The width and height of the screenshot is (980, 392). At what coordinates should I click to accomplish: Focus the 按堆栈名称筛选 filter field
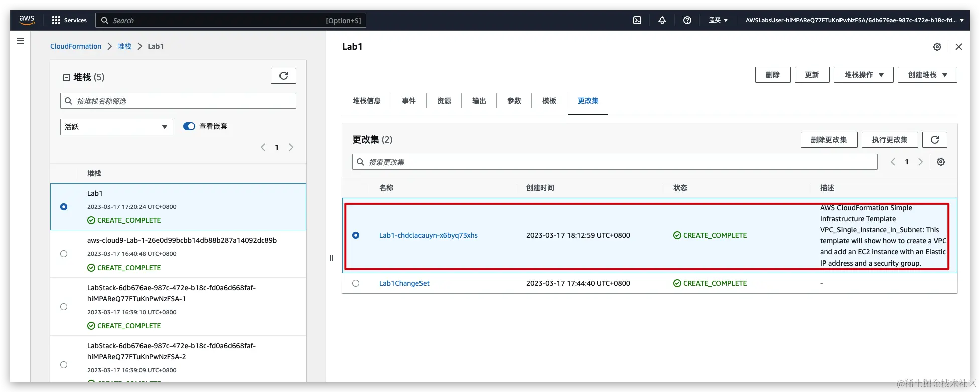178,101
